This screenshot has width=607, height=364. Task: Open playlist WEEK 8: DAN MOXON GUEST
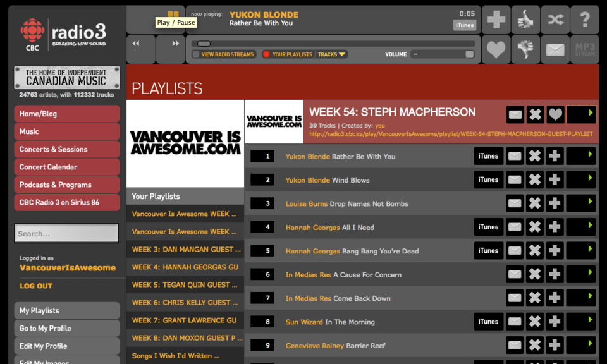point(185,338)
